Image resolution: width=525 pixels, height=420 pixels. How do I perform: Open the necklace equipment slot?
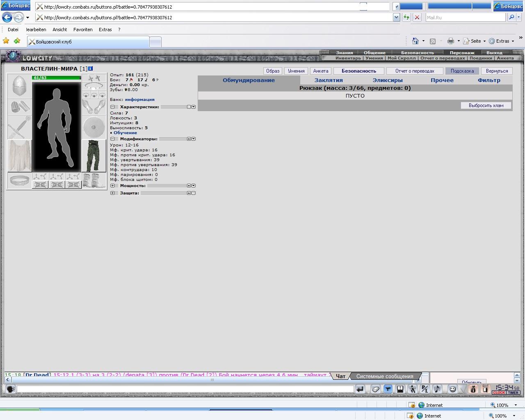pos(94,86)
